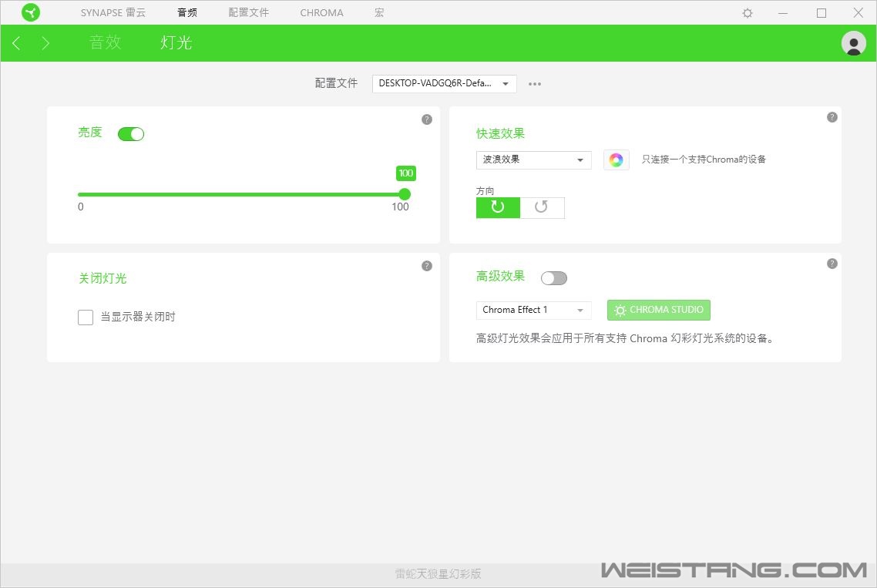
Task: Select clockwise wave direction
Action: click(498, 207)
